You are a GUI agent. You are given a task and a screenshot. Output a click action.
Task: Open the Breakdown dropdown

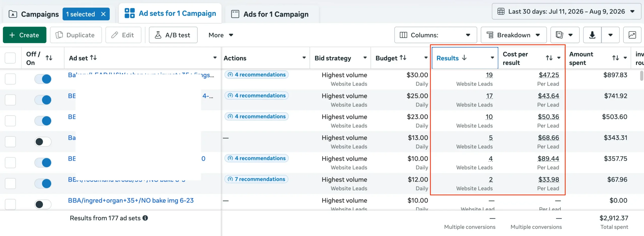click(513, 35)
